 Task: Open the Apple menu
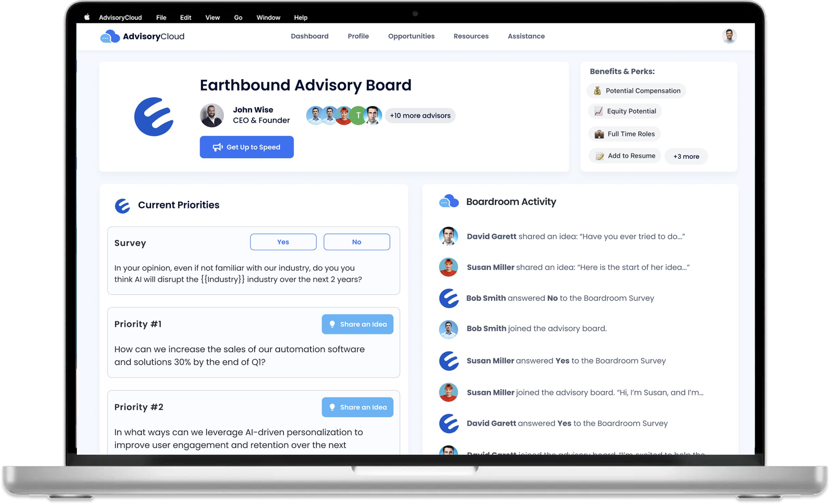click(87, 17)
